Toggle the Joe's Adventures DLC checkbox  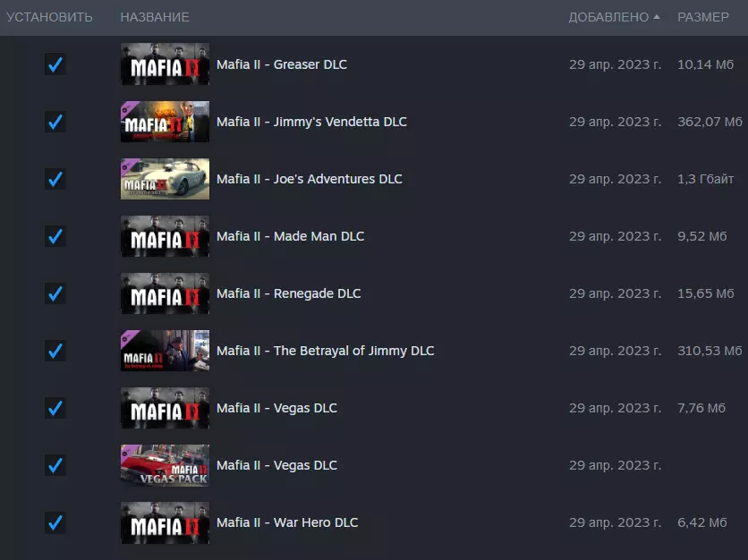click(x=55, y=179)
